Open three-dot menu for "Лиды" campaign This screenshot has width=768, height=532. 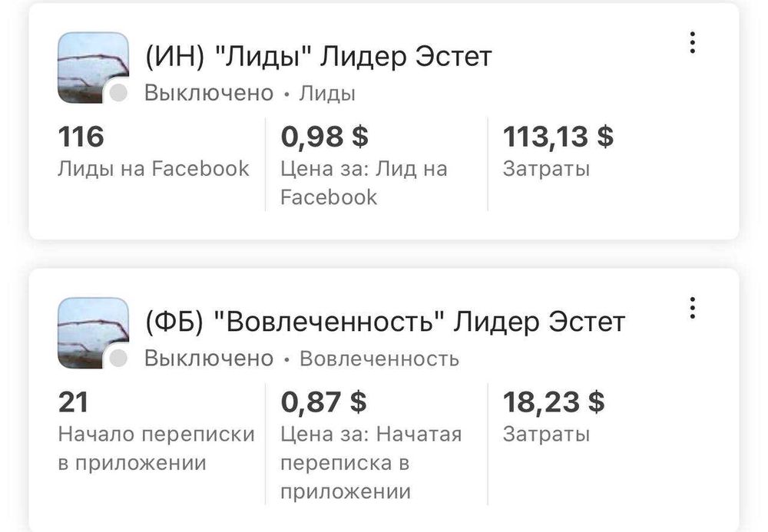point(692,43)
